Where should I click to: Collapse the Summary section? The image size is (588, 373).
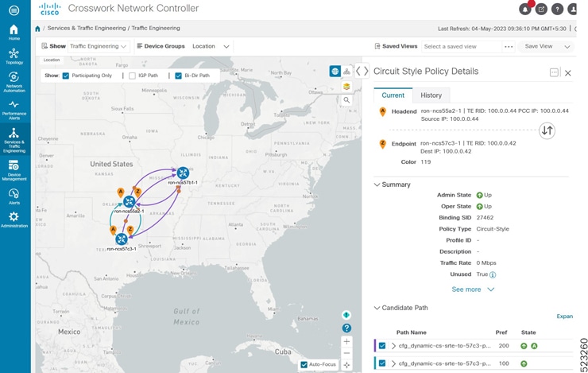coord(377,185)
